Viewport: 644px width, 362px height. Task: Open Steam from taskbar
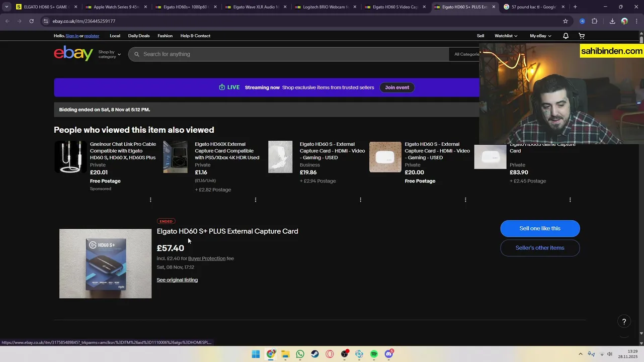pyautogui.click(x=315, y=354)
